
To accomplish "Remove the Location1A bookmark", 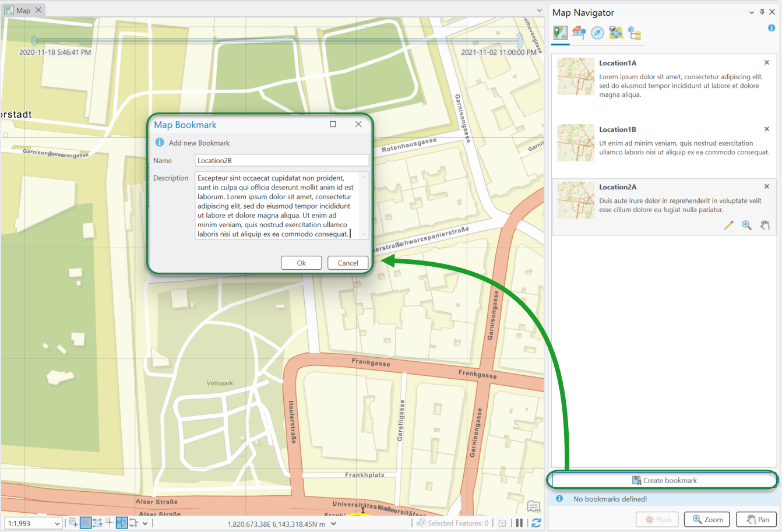I will [767, 62].
